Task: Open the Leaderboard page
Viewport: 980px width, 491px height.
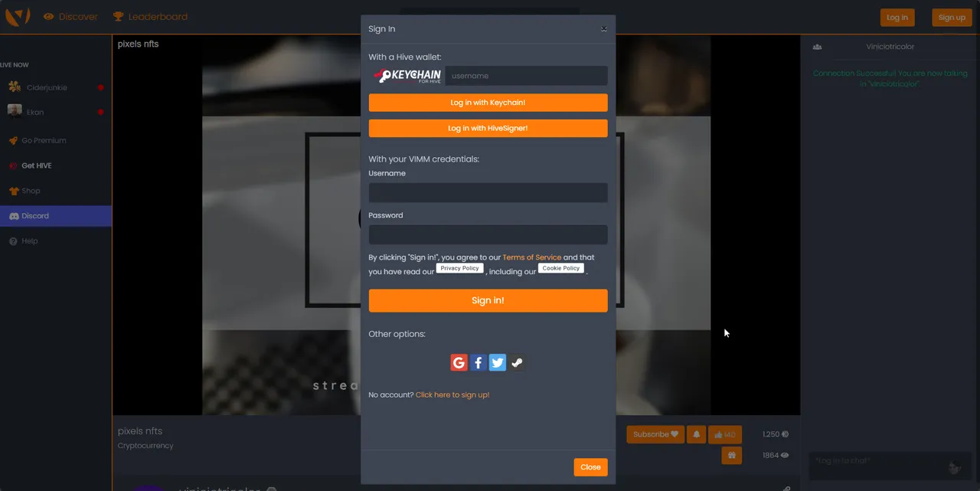Action: [150, 17]
